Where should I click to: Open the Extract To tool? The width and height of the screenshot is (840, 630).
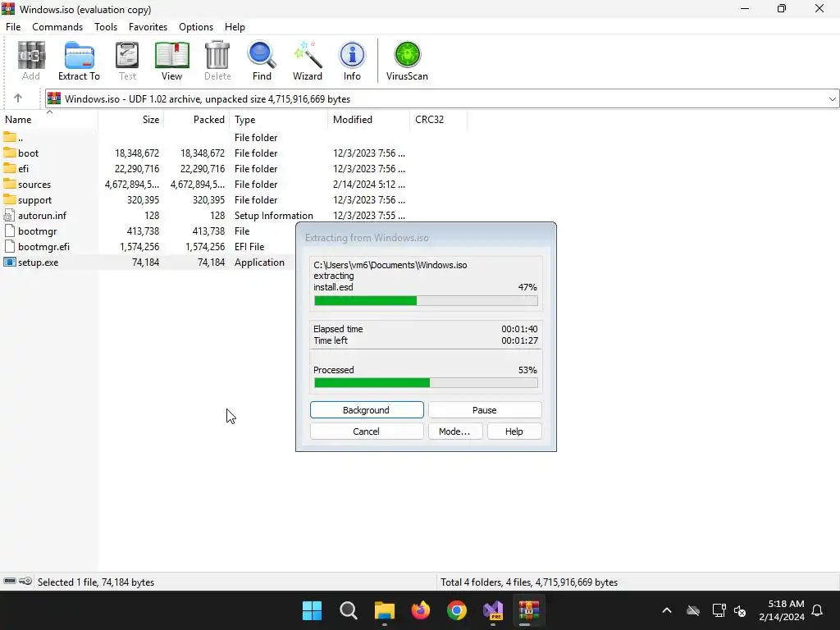pos(79,61)
